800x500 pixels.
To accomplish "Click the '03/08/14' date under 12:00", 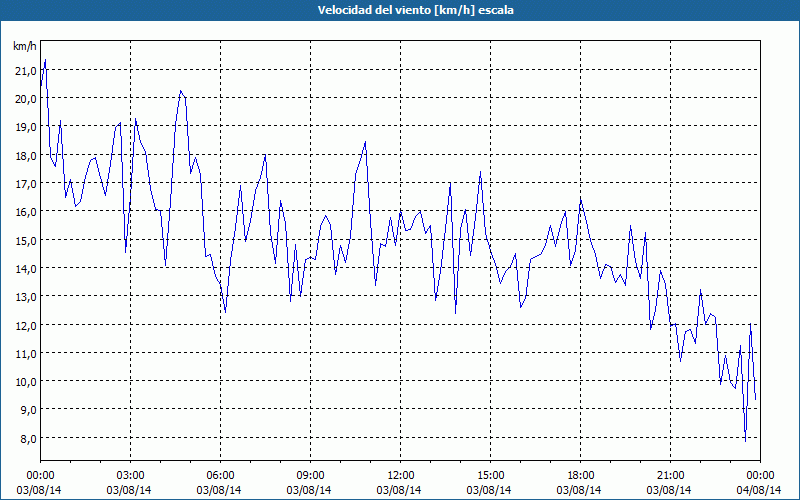I will (399, 490).
